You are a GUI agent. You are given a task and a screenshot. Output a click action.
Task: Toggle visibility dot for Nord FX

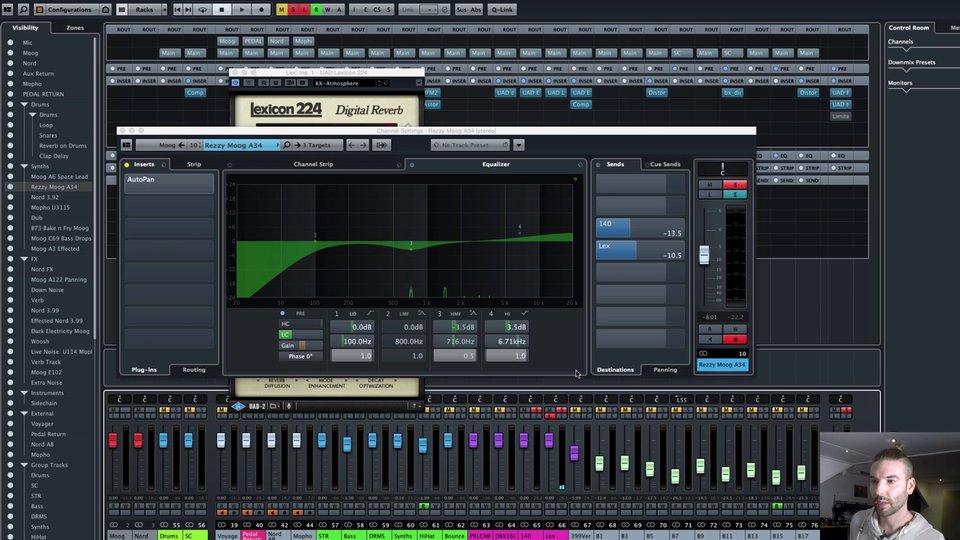coord(10,269)
